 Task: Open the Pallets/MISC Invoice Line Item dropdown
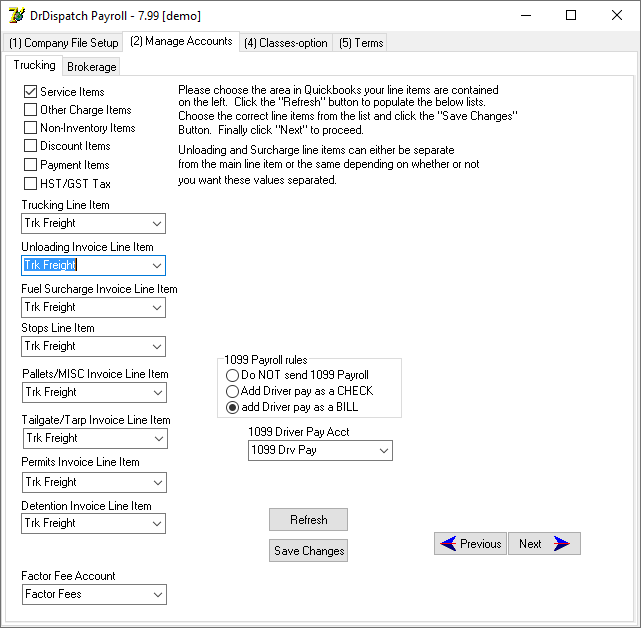point(158,392)
